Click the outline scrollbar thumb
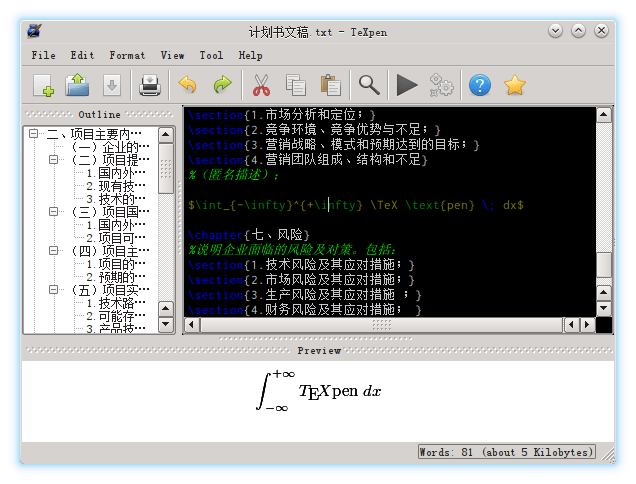Screen dimensions: 636x484 pyautogui.click(x=165, y=168)
